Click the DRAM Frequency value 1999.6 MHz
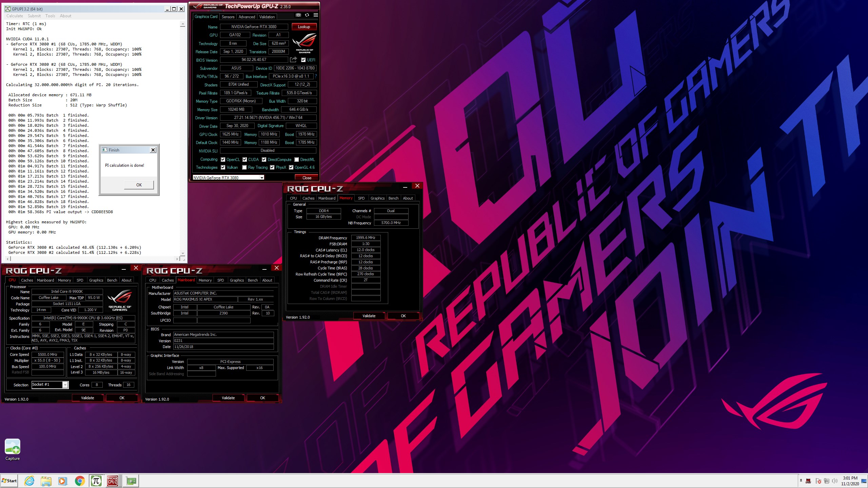This screenshot has height=488, width=868. [x=366, y=238]
